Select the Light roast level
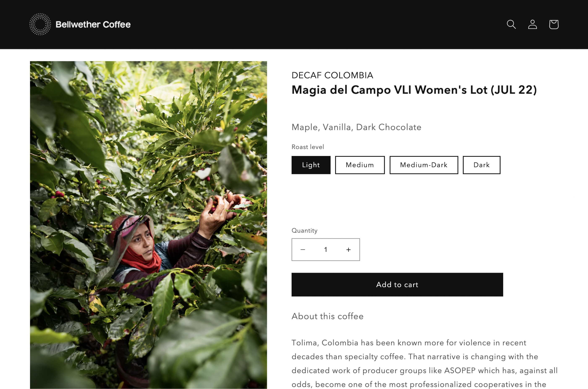This screenshot has height=389, width=588. pos(311,165)
